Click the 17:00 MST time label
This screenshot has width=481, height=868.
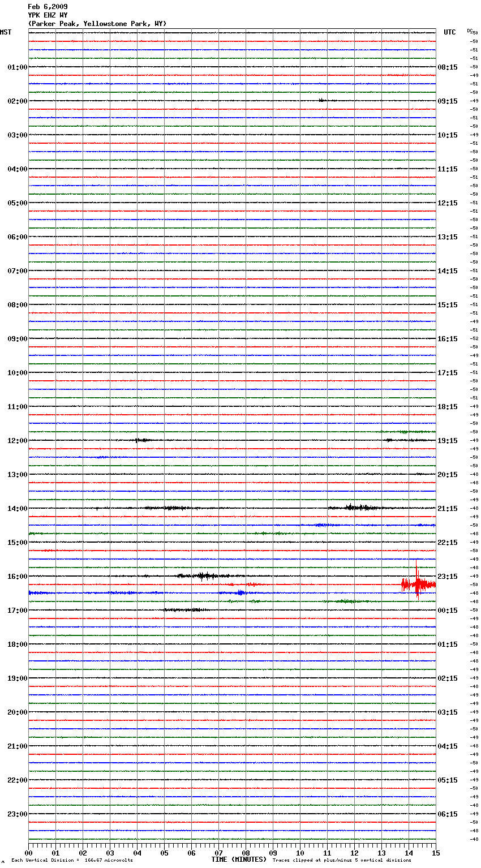pos(18,611)
